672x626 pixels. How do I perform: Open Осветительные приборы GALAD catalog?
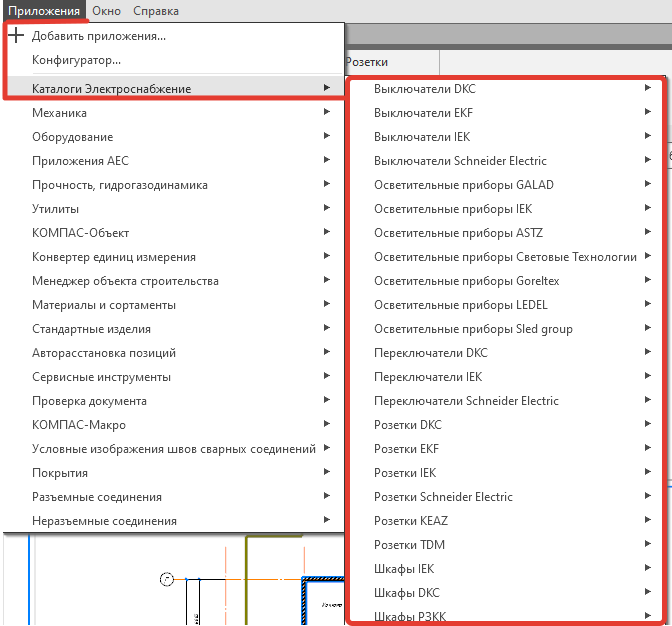pyautogui.click(x=463, y=185)
